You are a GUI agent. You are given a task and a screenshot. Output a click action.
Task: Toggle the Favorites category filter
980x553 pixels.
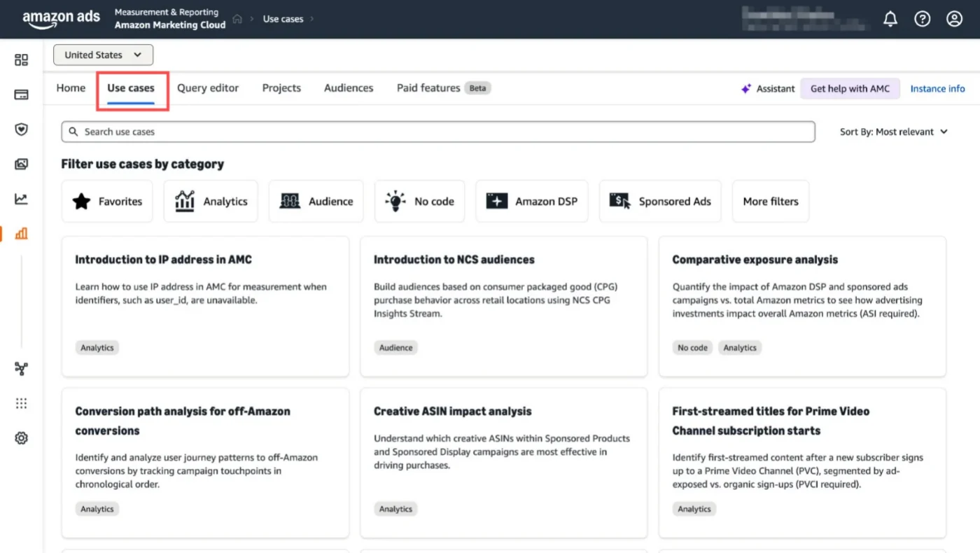[107, 201]
